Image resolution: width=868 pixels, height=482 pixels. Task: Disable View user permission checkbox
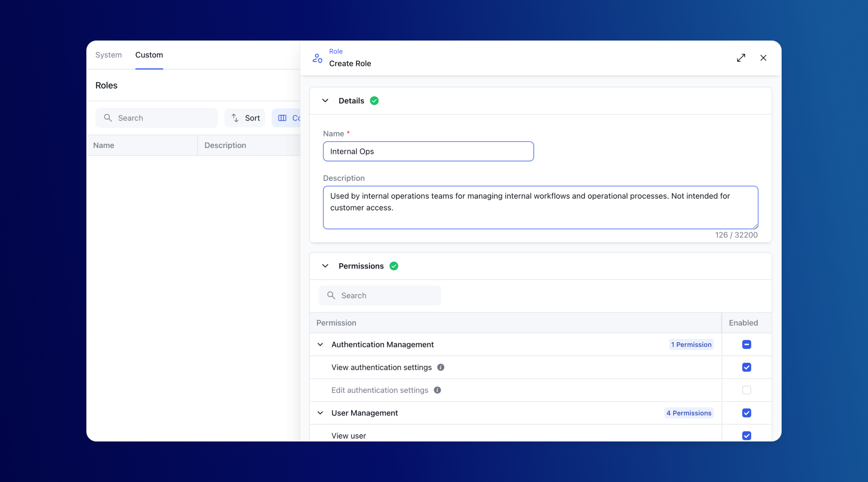click(746, 435)
